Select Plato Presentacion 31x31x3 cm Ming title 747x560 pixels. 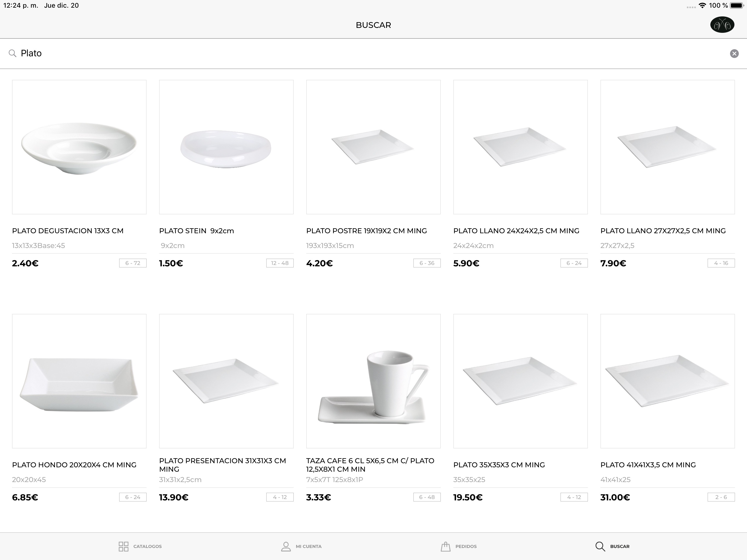tap(223, 465)
